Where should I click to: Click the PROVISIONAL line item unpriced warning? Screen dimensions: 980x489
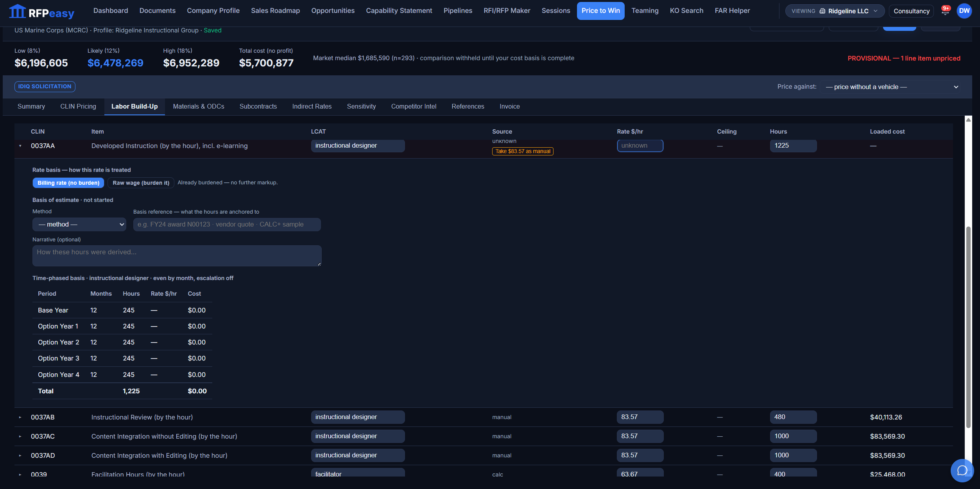904,58
